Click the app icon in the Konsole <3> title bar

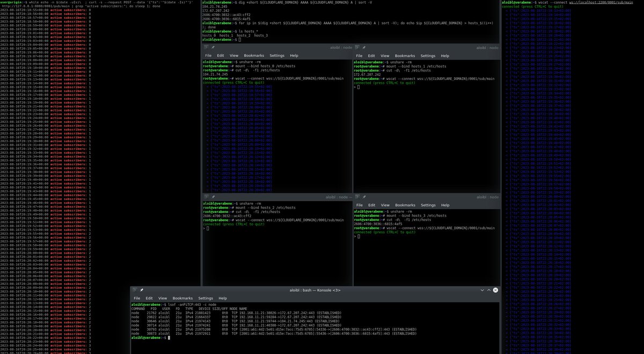tap(135, 290)
